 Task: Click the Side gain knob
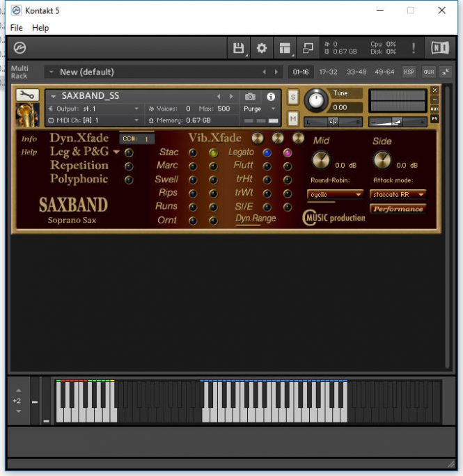point(382,160)
